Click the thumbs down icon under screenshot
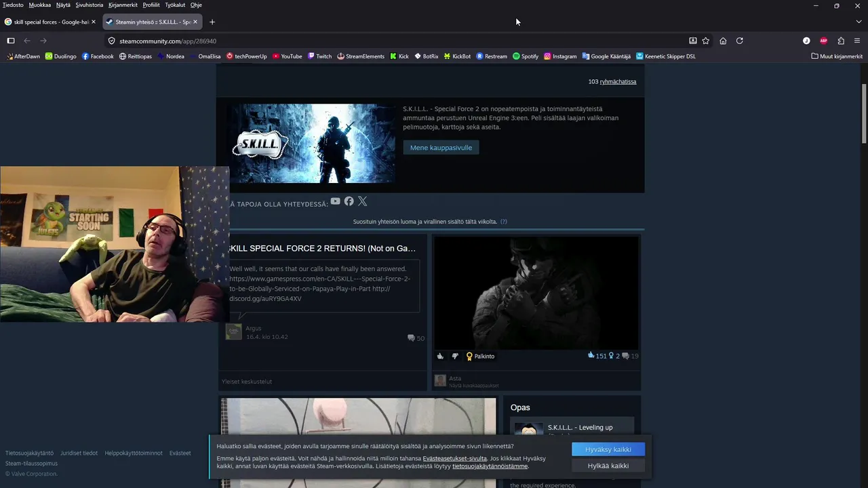This screenshot has height=488, width=868. tap(455, 356)
